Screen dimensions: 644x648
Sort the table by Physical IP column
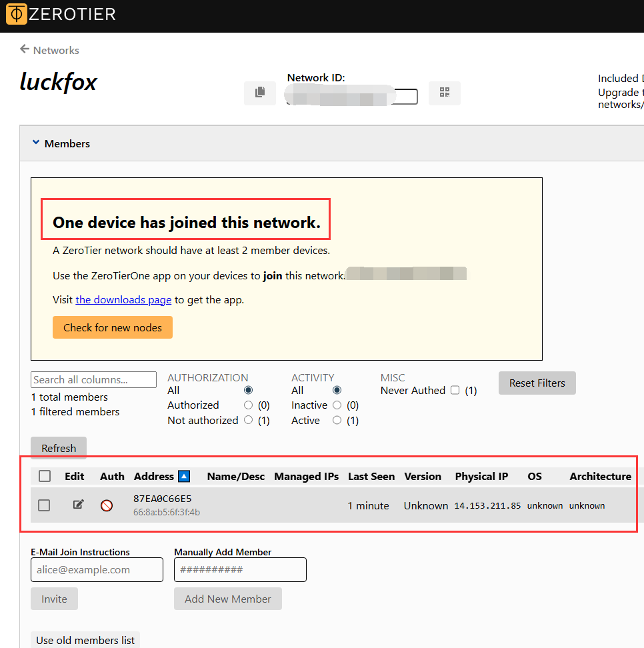[481, 476]
